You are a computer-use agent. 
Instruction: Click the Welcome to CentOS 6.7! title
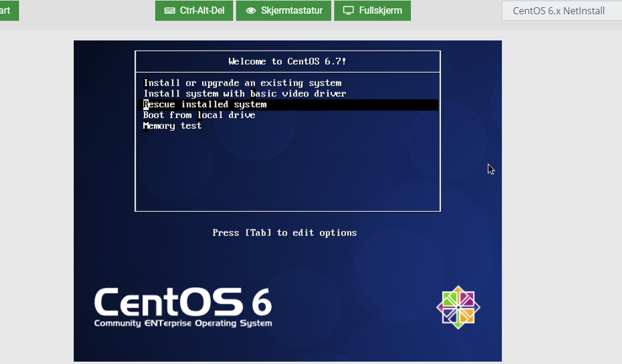287,61
